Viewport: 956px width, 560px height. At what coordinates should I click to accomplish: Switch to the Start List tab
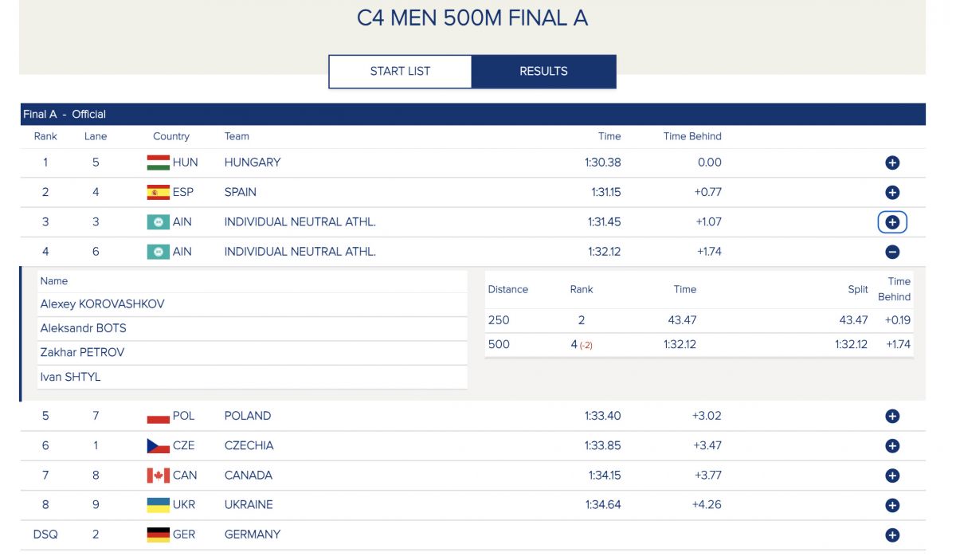point(400,71)
